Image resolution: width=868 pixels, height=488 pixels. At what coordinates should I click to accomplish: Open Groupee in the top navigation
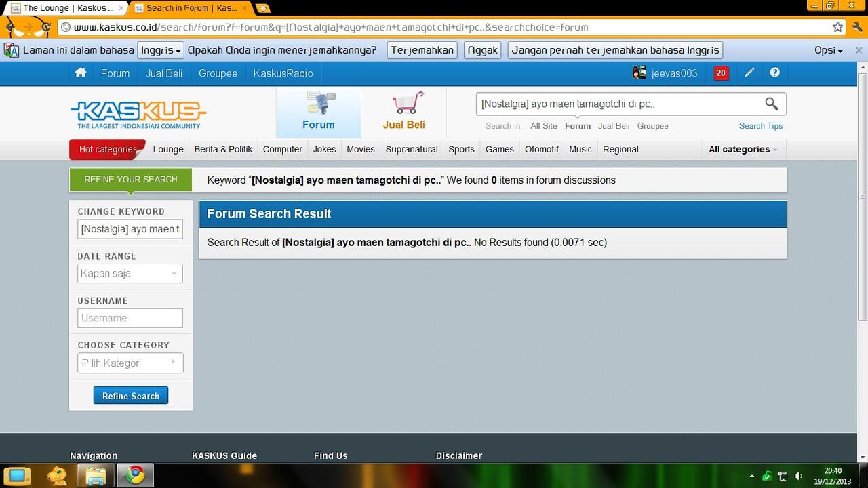(218, 73)
